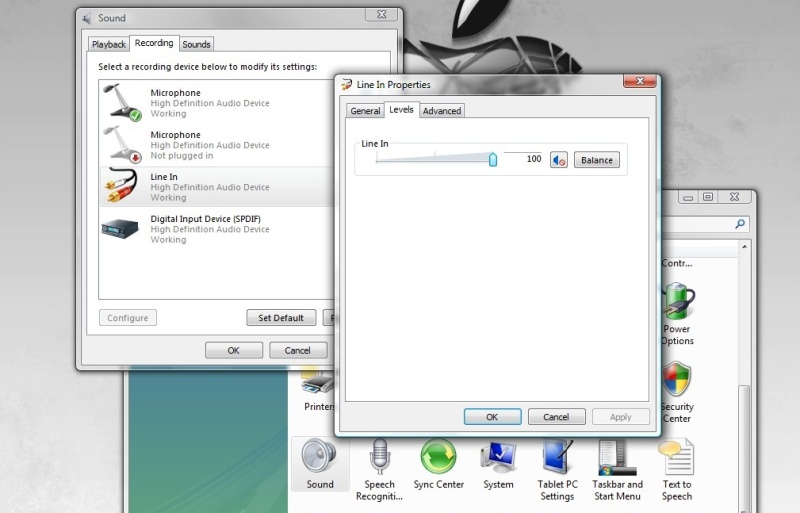Open Text to Speech icon
The width and height of the screenshot is (800, 513).
(677, 468)
